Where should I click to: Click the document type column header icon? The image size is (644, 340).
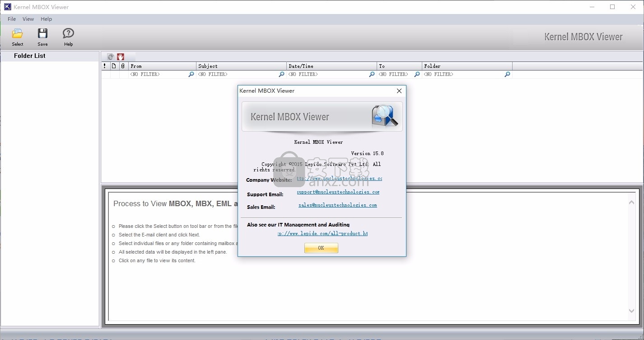tap(114, 66)
